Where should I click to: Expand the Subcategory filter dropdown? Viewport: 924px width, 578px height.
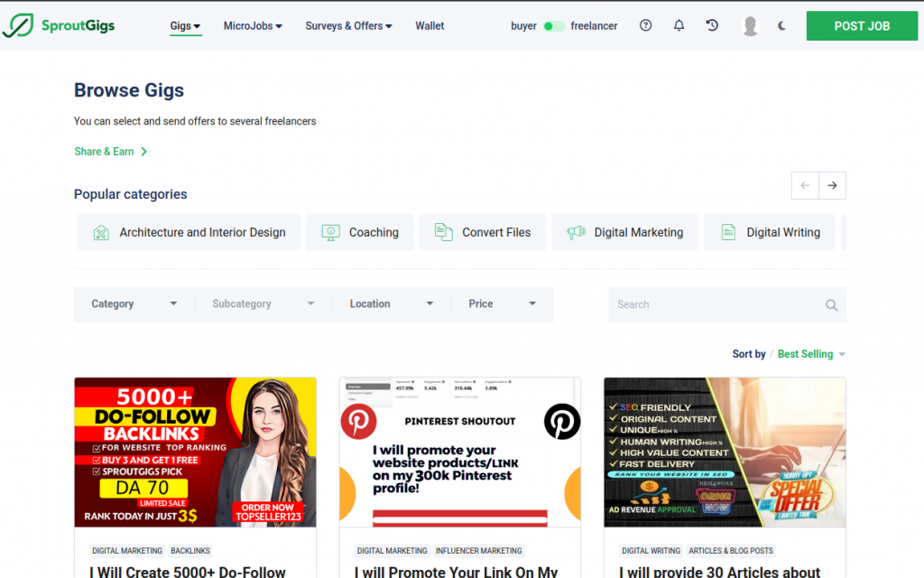(263, 303)
